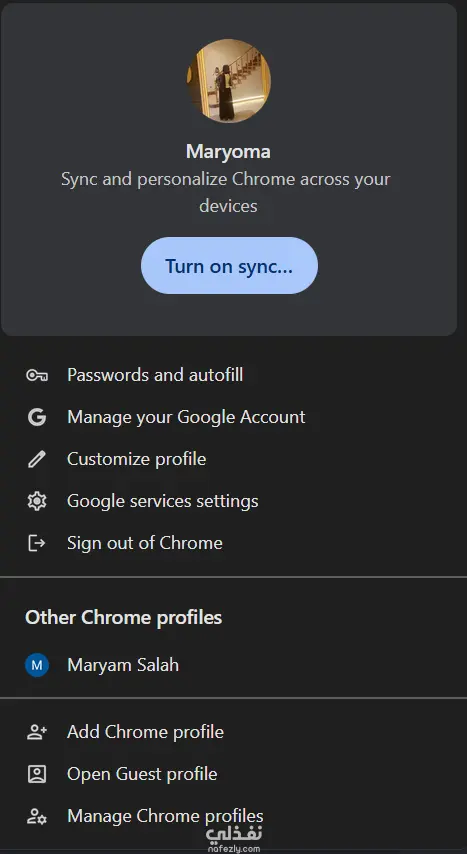
Task: Select Manage your Google Account
Action: point(233,417)
